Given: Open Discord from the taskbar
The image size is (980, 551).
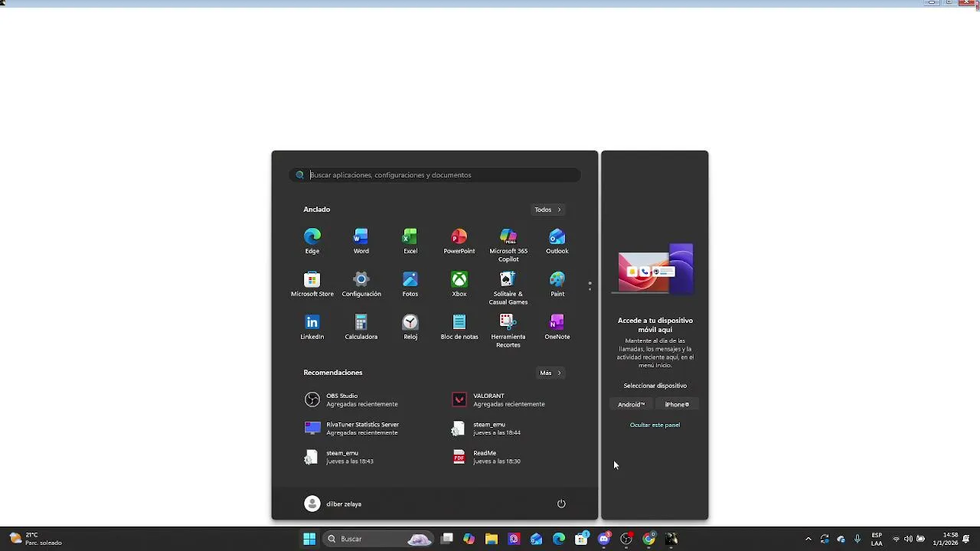Looking at the screenshot, I should [604, 539].
